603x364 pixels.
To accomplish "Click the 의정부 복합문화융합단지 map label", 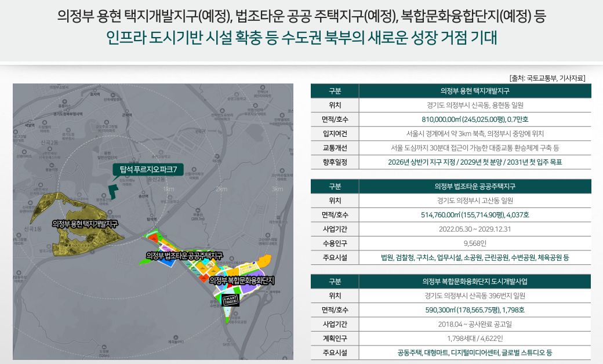I will point(241,280).
